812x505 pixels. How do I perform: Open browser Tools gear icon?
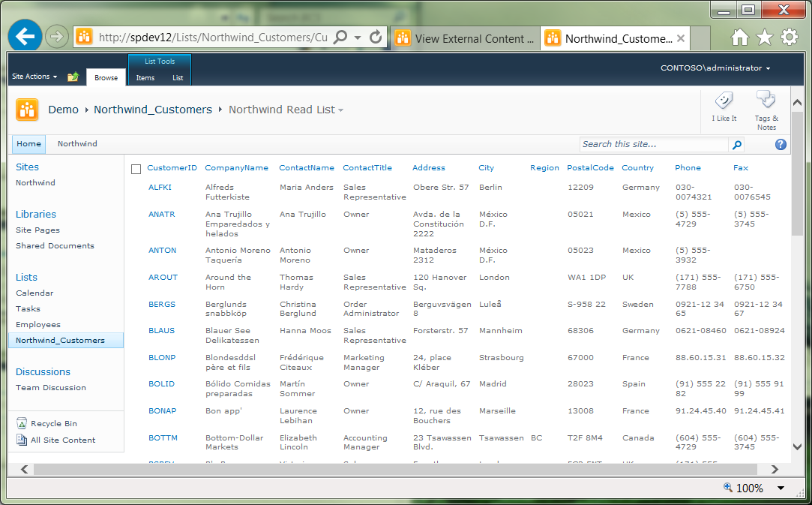[x=790, y=37]
